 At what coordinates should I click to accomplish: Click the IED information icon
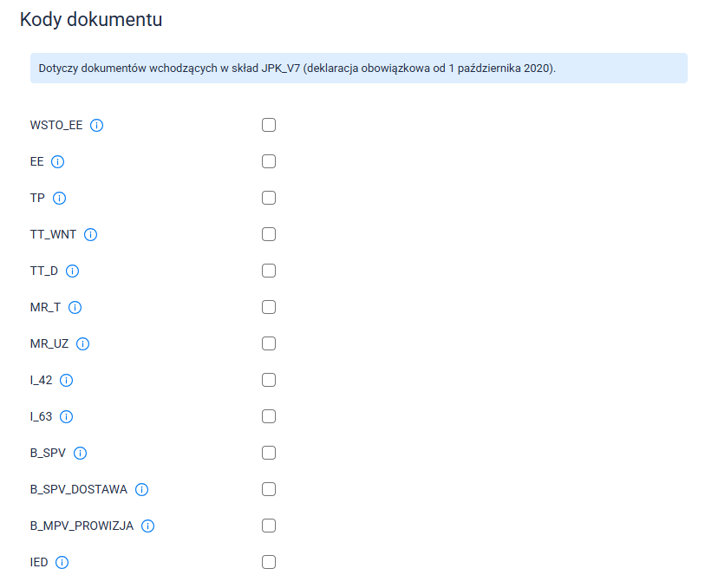62,562
